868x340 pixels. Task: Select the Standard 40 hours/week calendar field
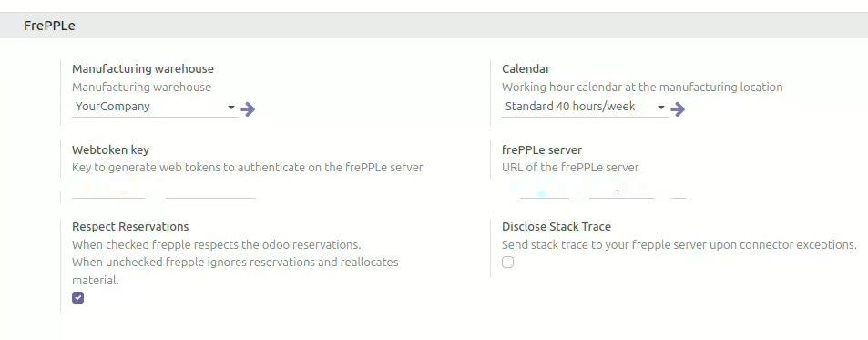coord(585,107)
